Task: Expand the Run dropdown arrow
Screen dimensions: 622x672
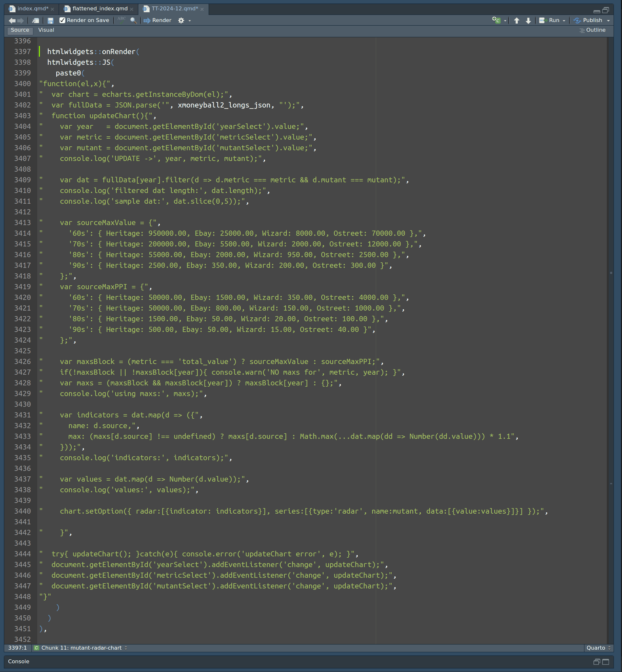Action: (x=564, y=20)
